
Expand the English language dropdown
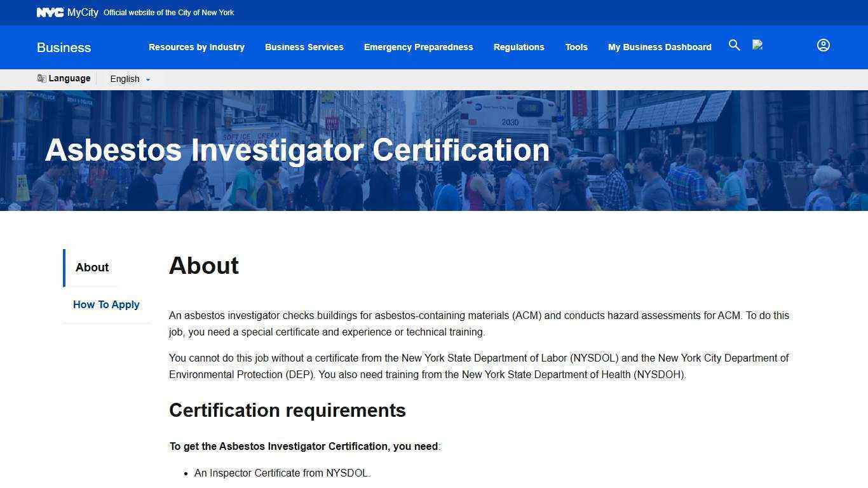pos(125,79)
